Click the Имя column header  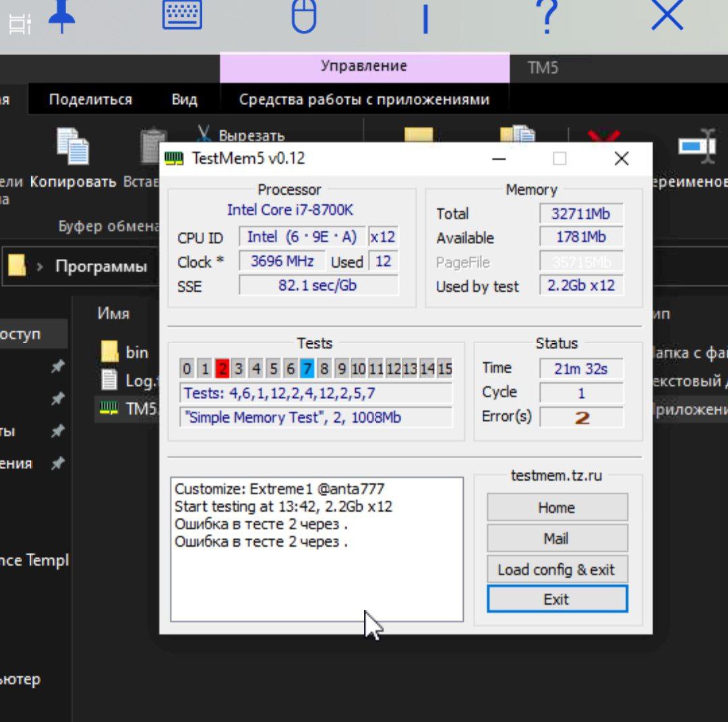(x=113, y=313)
